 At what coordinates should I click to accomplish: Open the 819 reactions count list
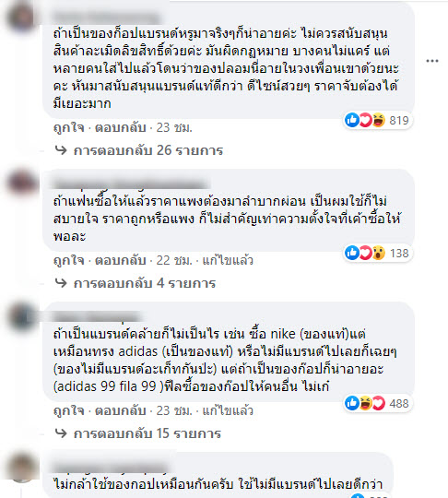[399, 121]
